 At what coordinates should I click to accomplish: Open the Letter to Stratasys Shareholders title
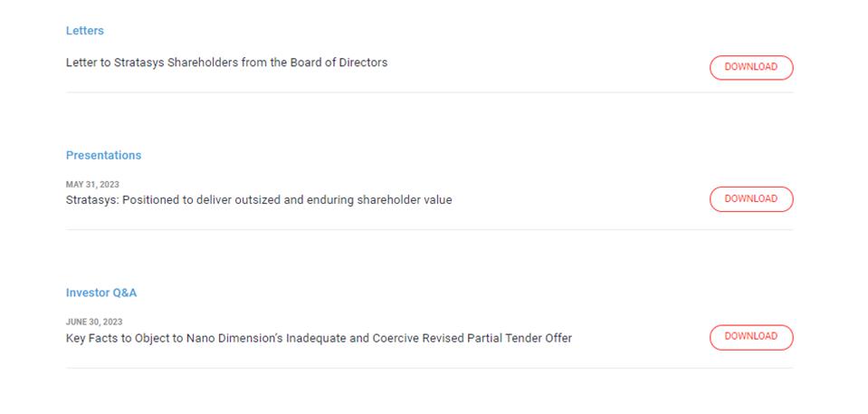[226, 63]
